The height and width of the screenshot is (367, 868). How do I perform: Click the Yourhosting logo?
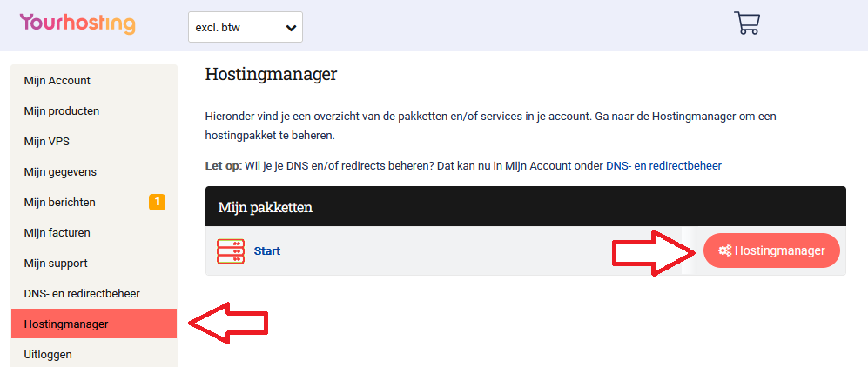pos(77,23)
